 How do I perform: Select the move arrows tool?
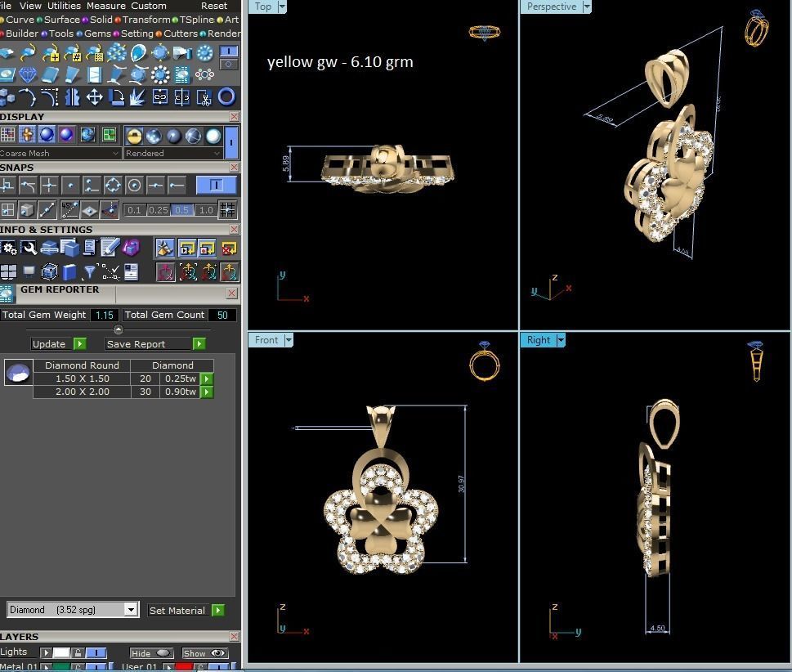tap(95, 96)
